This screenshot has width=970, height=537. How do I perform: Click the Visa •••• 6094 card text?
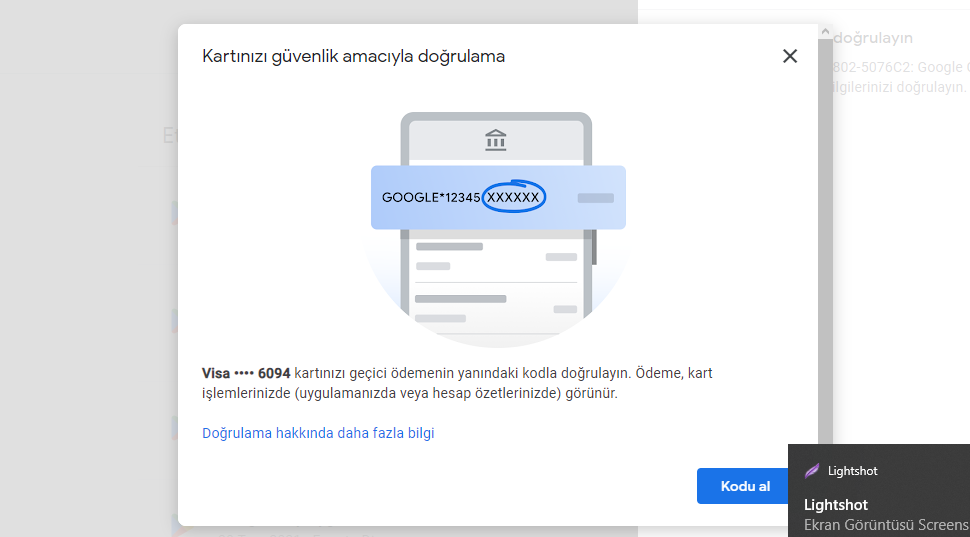246,373
